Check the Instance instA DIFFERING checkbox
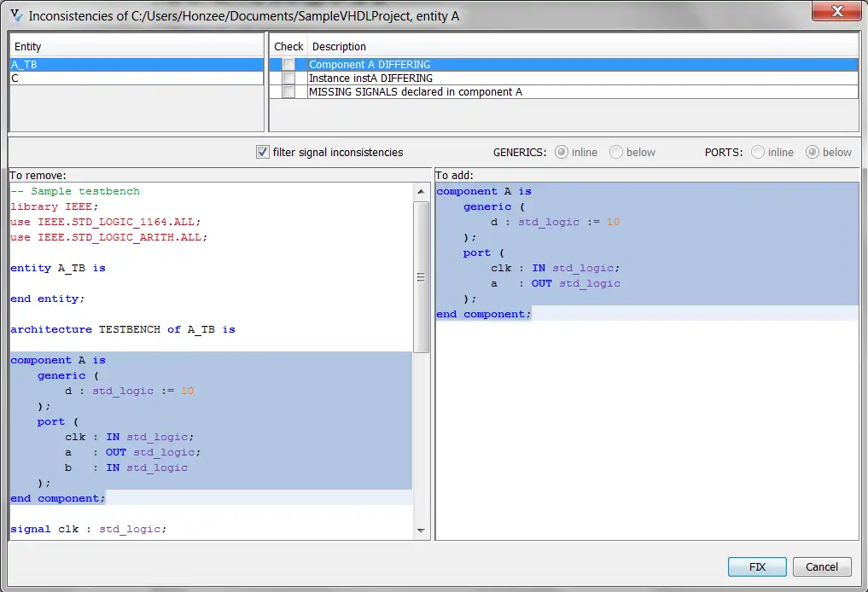868x592 pixels. 288,78
